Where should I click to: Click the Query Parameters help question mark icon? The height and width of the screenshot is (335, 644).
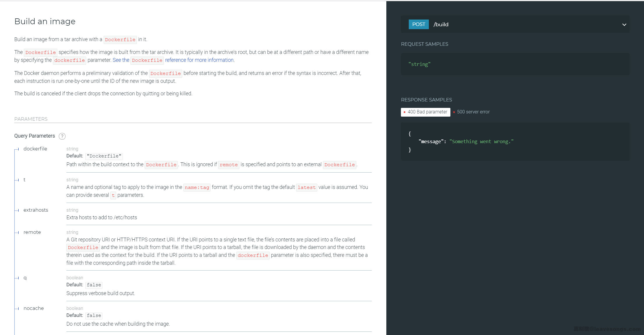pos(62,136)
